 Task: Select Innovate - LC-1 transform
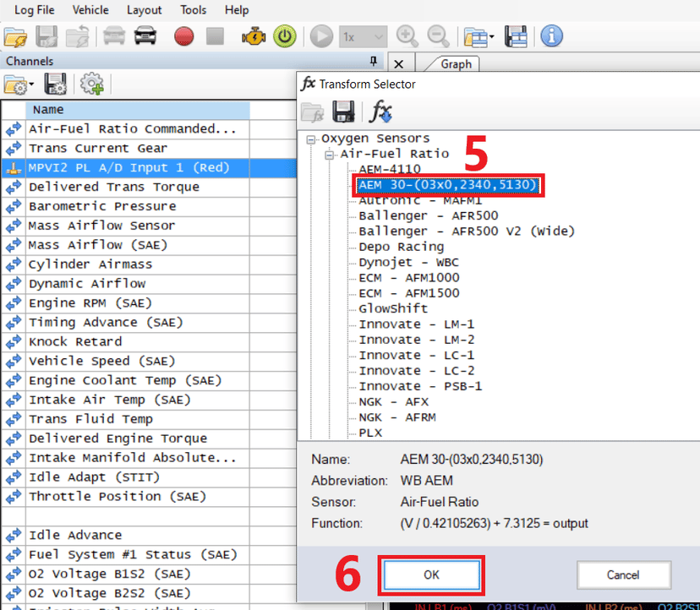pos(417,355)
